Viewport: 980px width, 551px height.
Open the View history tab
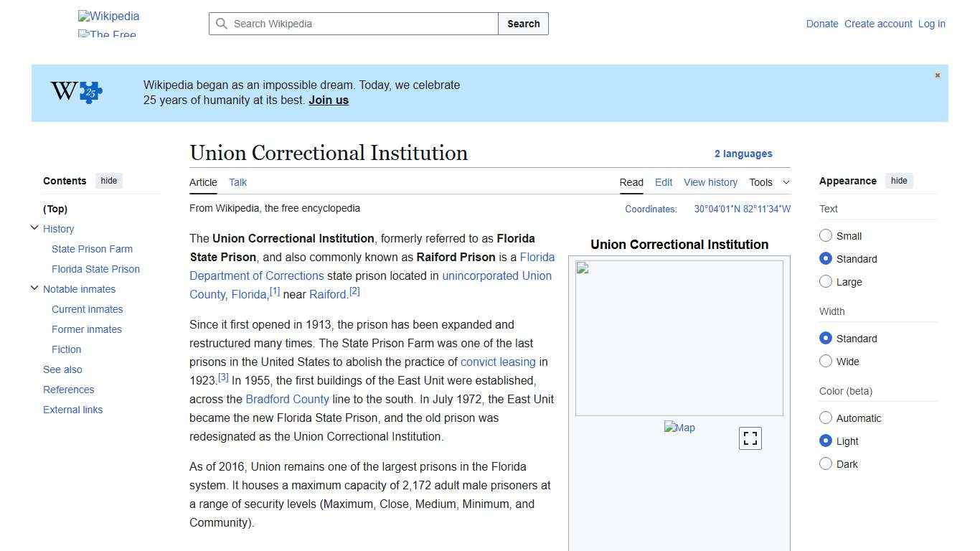(710, 182)
